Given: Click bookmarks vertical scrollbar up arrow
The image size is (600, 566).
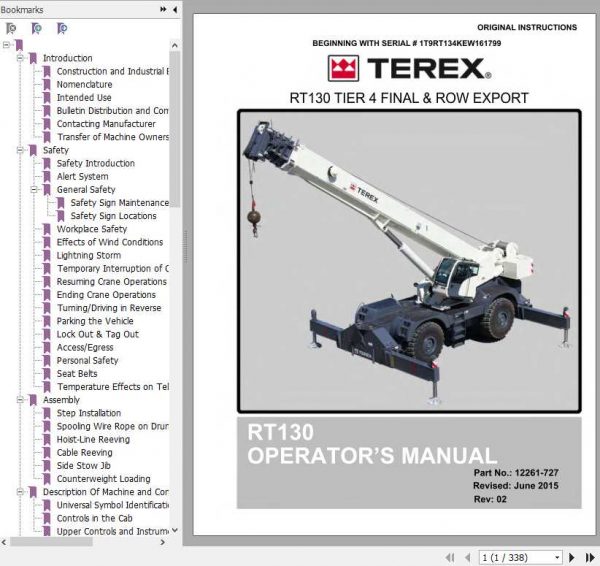Looking at the screenshot, I should (175, 46).
